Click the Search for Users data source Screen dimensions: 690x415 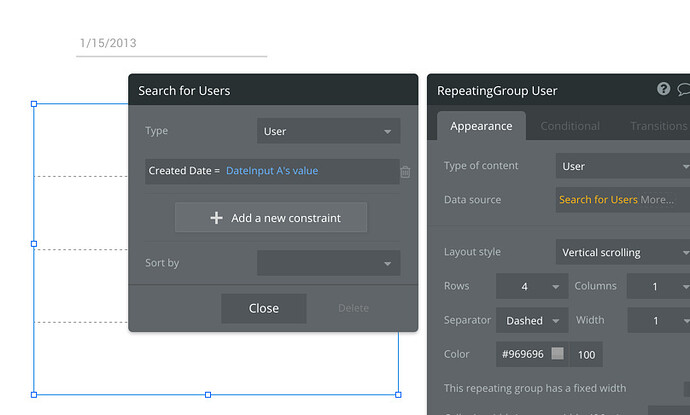tap(598, 200)
